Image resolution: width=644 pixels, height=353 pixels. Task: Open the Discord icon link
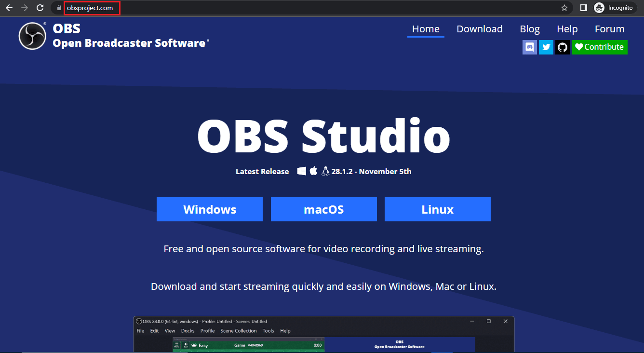(x=530, y=47)
